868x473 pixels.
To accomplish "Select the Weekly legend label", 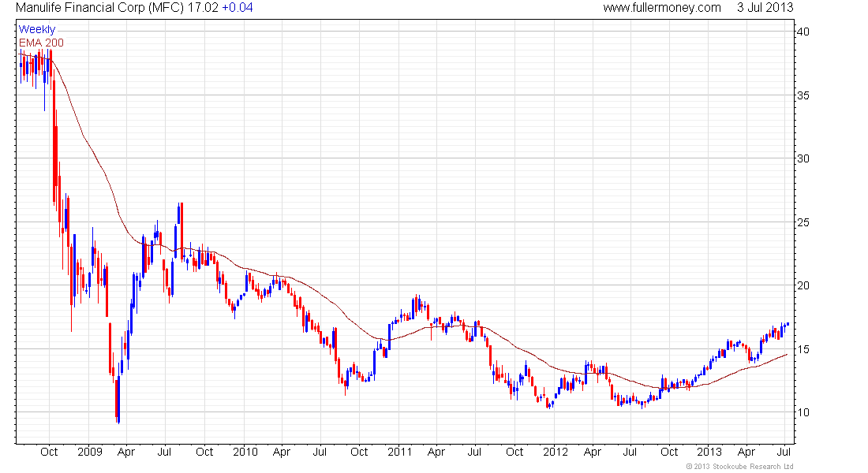I will tap(37, 29).
